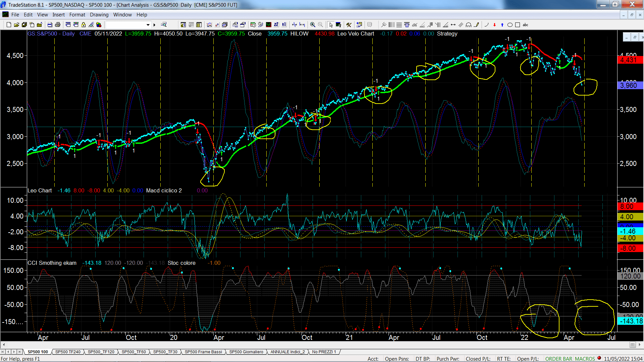Click the padlock lock icon in toolbar
The width and height of the screenshot is (644, 362).
[x=84, y=25]
